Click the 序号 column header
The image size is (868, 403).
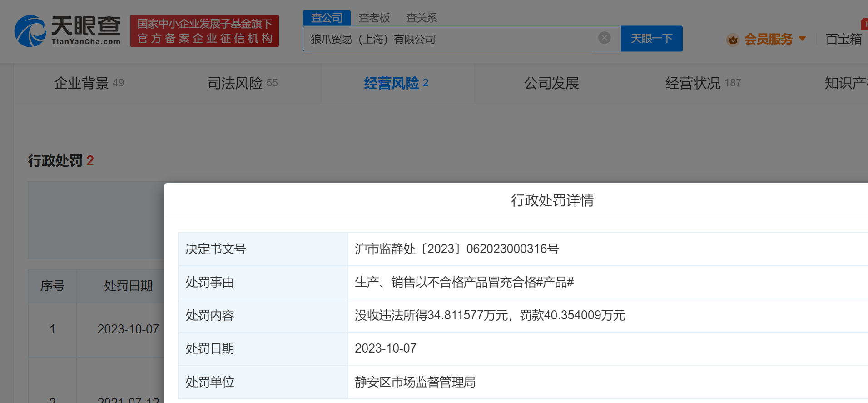pyautogui.click(x=52, y=286)
